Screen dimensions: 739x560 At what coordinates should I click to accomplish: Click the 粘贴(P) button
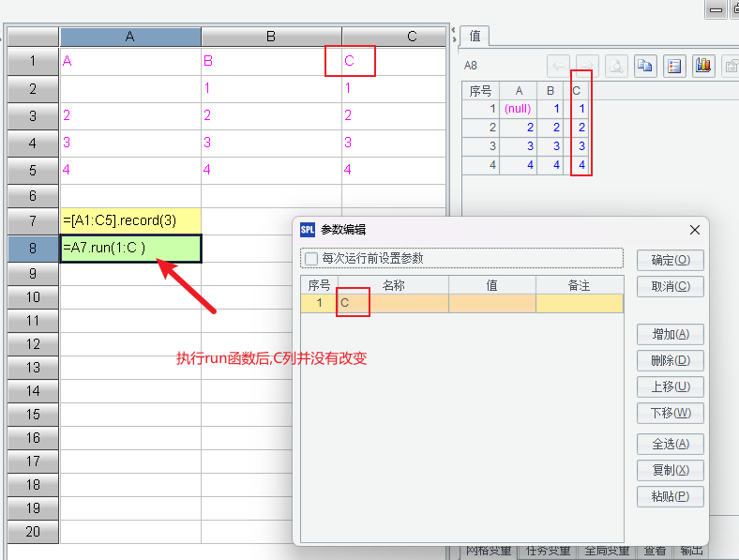coord(671,497)
